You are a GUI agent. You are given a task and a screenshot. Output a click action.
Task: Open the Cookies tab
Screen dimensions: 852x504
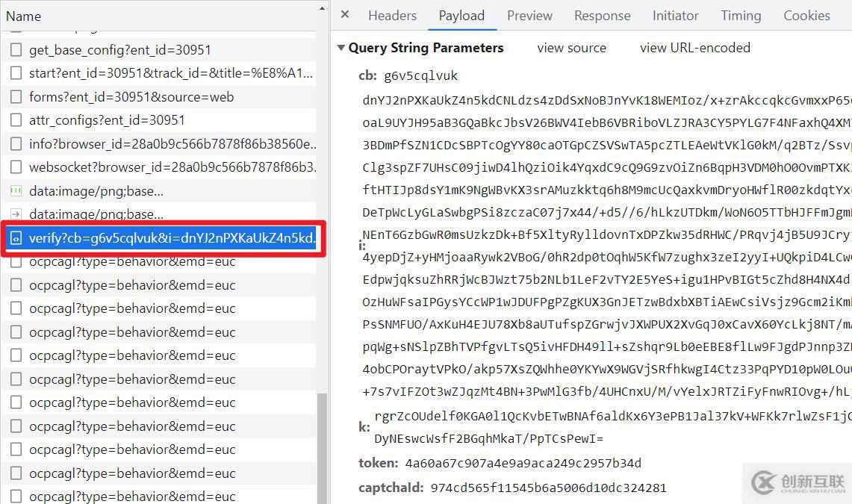pos(806,16)
